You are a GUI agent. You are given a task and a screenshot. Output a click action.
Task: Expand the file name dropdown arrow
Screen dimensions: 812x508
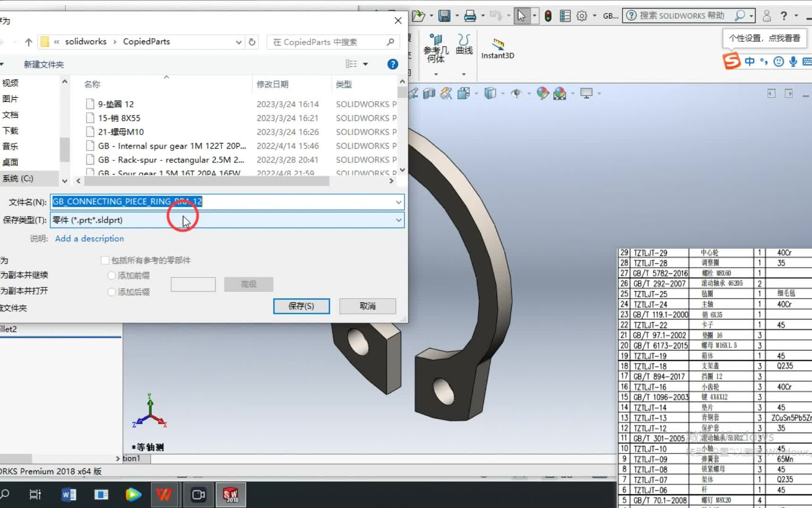(x=398, y=202)
